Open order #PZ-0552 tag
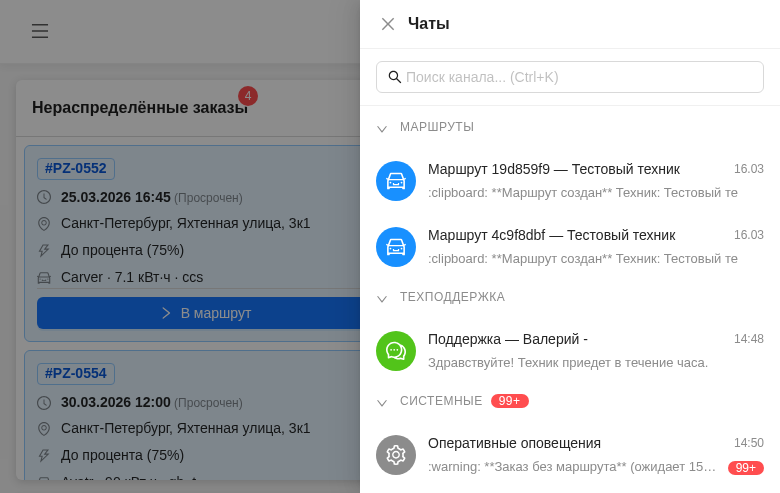The width and height of the screenshot is (780, 493). click(76, 168)
